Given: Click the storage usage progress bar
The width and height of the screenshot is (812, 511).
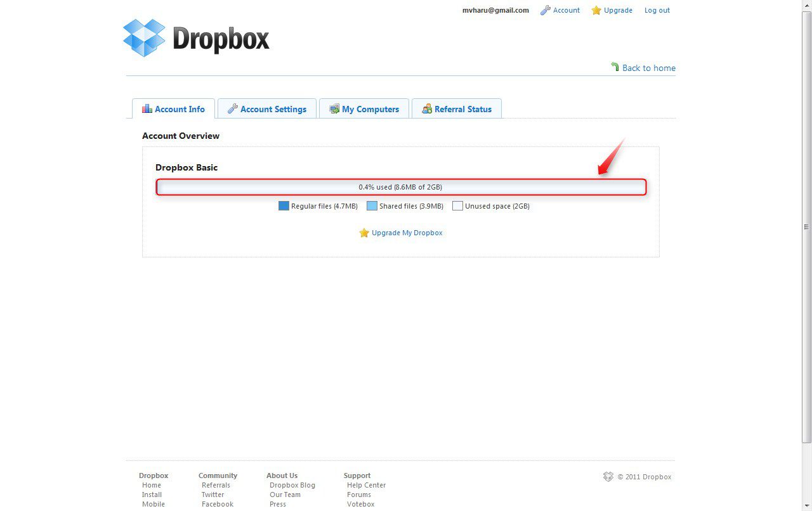Looking at the screenshot, I should click(x=401, y=187).
